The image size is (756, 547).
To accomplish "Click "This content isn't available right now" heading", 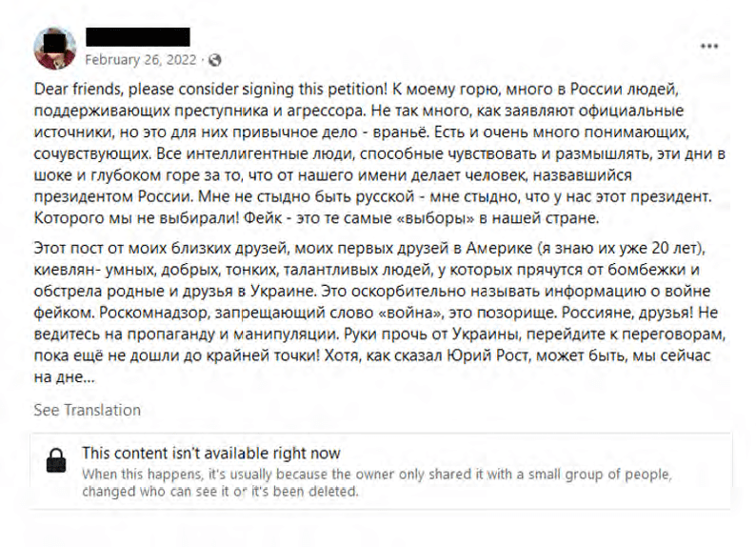I will tap(210, 454).
